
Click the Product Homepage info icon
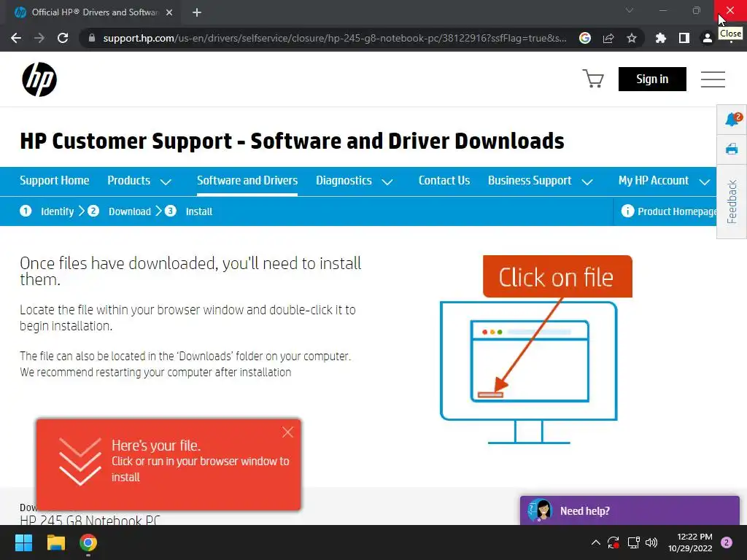(x=627, y=211)
